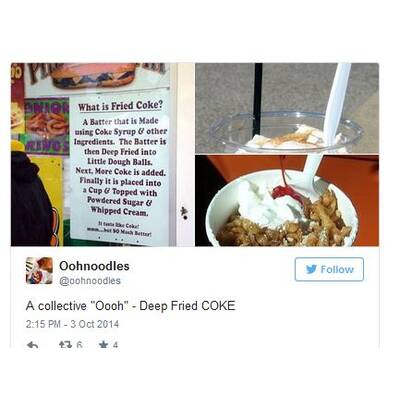
Task: View the favorite count of 4
Action: [x=115, y=345]
